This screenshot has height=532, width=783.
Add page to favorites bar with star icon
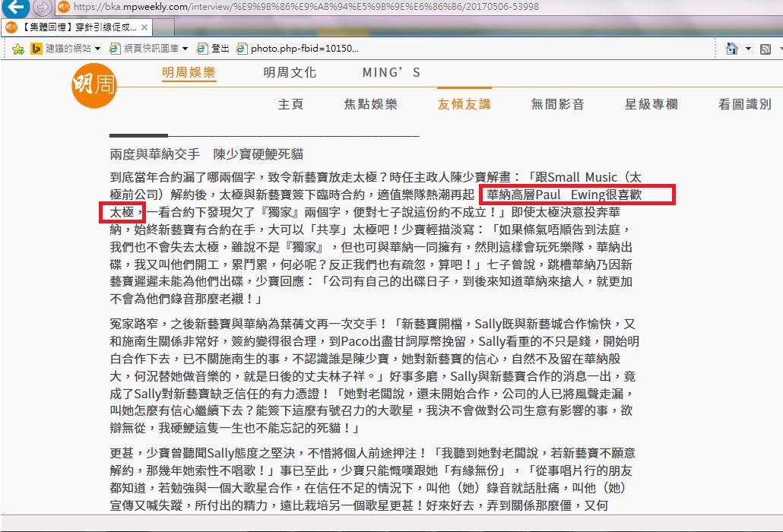click(18, 49)
